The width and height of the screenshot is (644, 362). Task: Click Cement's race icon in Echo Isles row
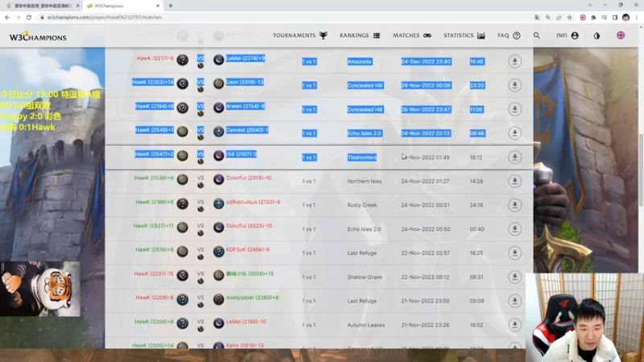218,131
